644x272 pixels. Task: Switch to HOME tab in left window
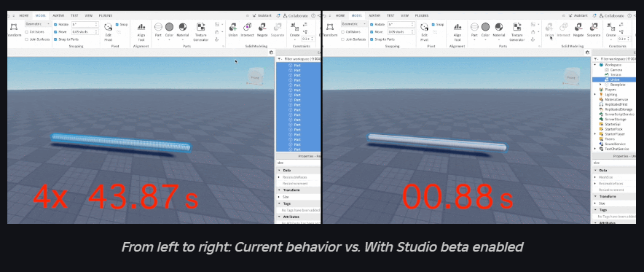[x=24, y=15]
